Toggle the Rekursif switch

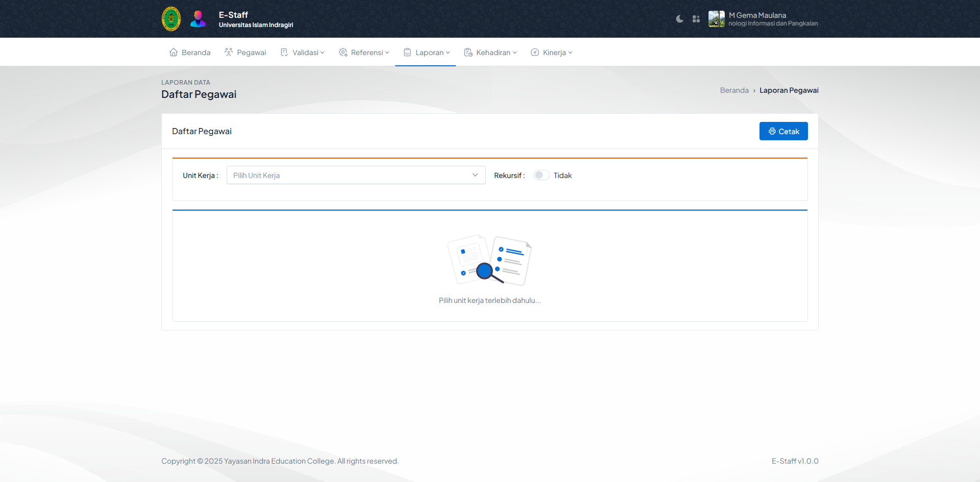541,175
